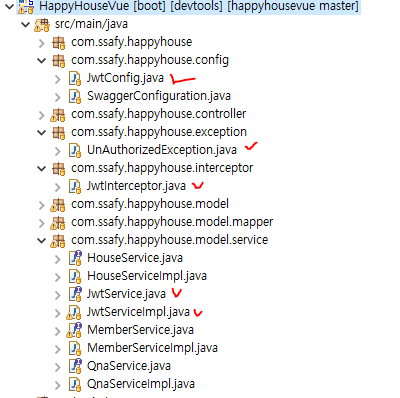Expand the UnAuthorizedException.java file node

(58, 151)
